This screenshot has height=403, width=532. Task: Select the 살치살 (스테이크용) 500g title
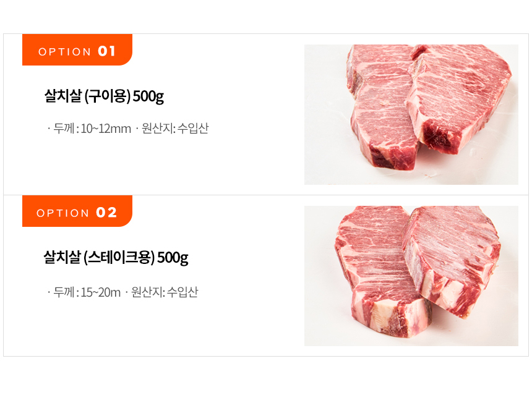point(115,257)
